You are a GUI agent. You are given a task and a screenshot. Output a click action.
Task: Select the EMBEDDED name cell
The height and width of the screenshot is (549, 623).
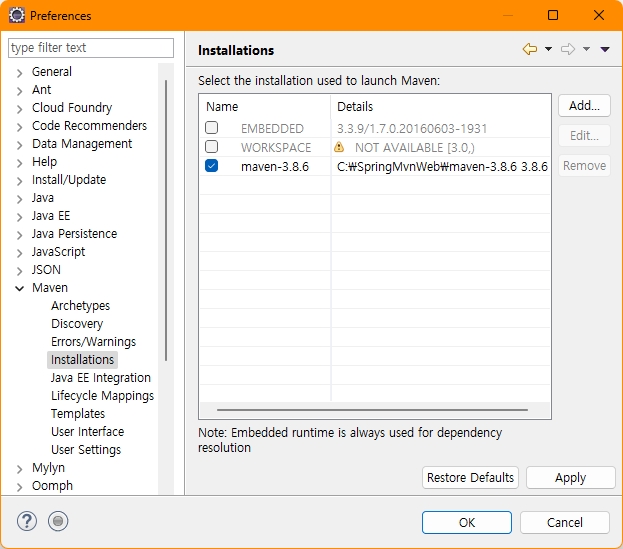tap(272, 128)
